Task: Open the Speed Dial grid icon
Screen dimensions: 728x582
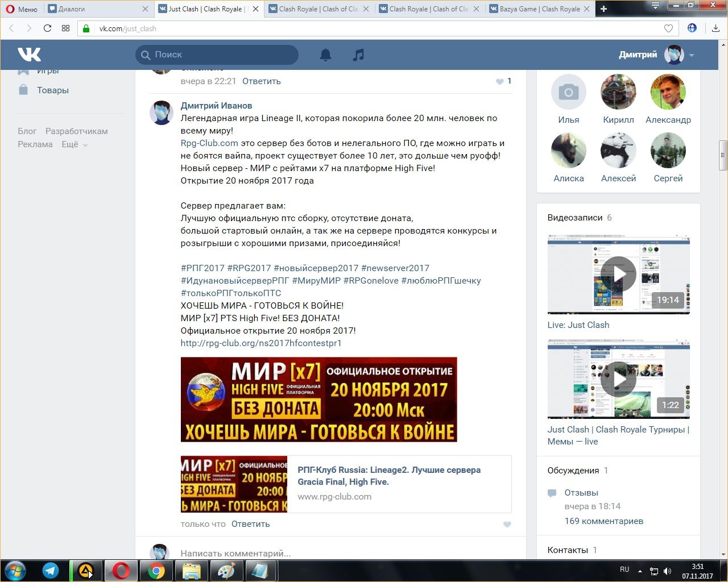Action: [x=65, y=28]
